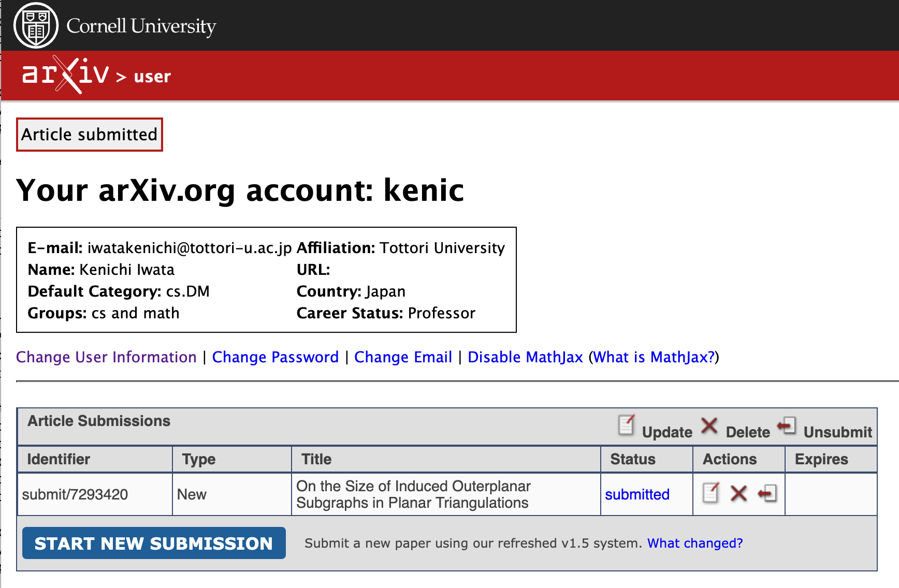The width and height of the screenshot is (899, 588).
Task: Update the submit/7293420 article via its row icon
Action: tap(710, 494)
